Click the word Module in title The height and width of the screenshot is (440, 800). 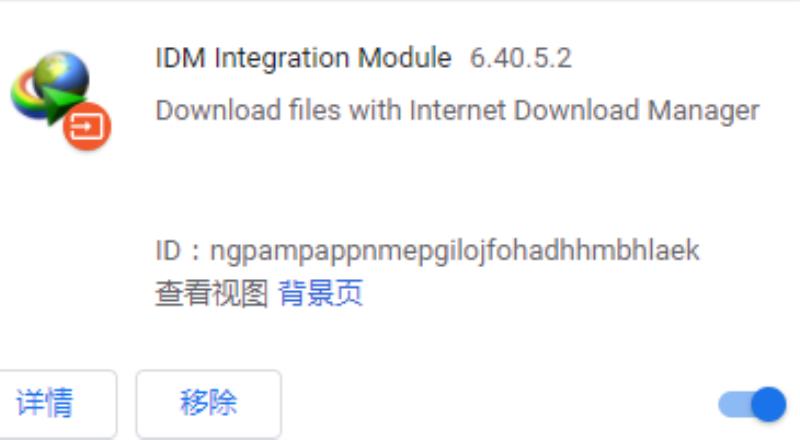click(405, 58)
